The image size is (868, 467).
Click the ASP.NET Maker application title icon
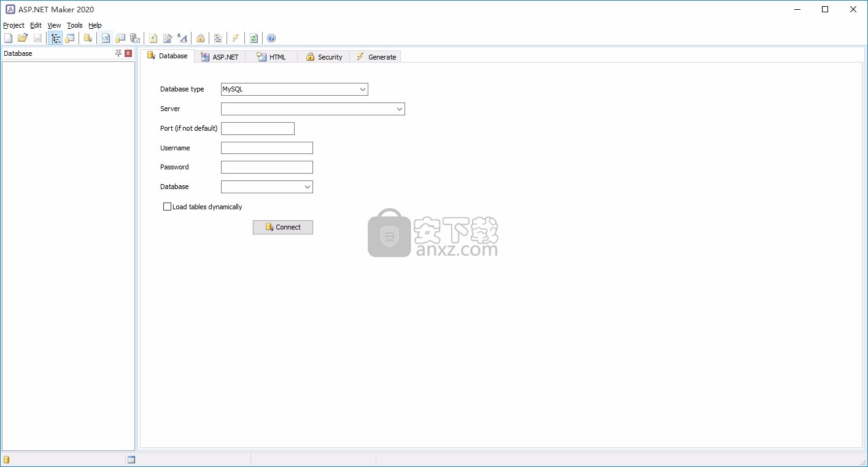coord(10,9)
